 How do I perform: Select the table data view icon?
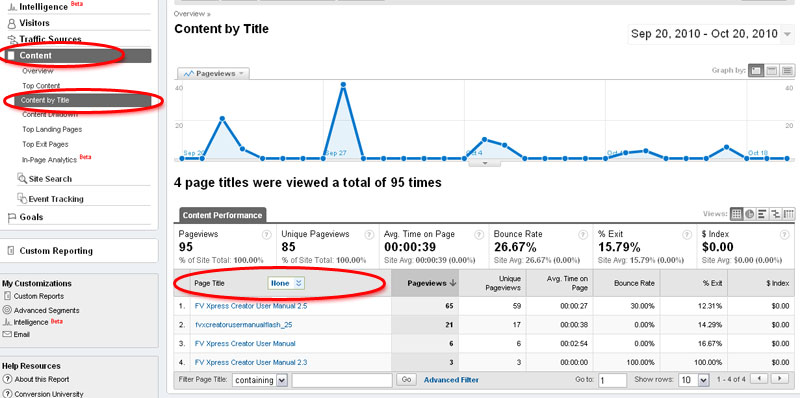pyautogui.click(x=736, y=214)
